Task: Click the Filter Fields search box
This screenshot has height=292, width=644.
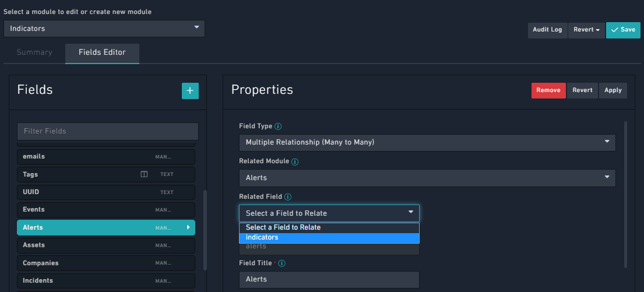Action: tap(108, 131)
